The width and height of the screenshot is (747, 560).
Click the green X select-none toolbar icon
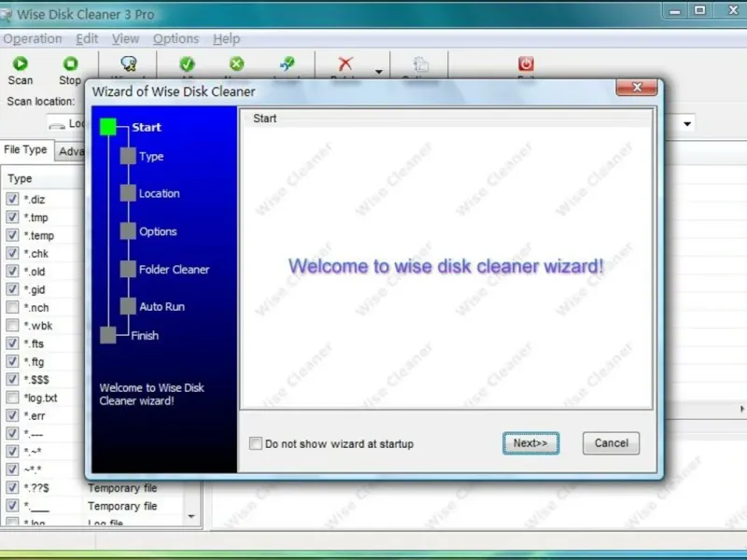[x=237, y=63]
